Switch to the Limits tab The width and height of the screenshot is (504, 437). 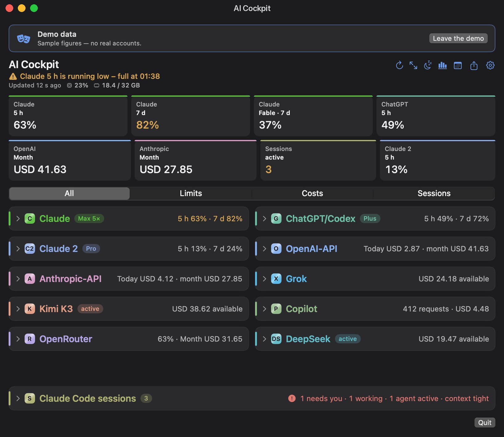pos(191,193)
